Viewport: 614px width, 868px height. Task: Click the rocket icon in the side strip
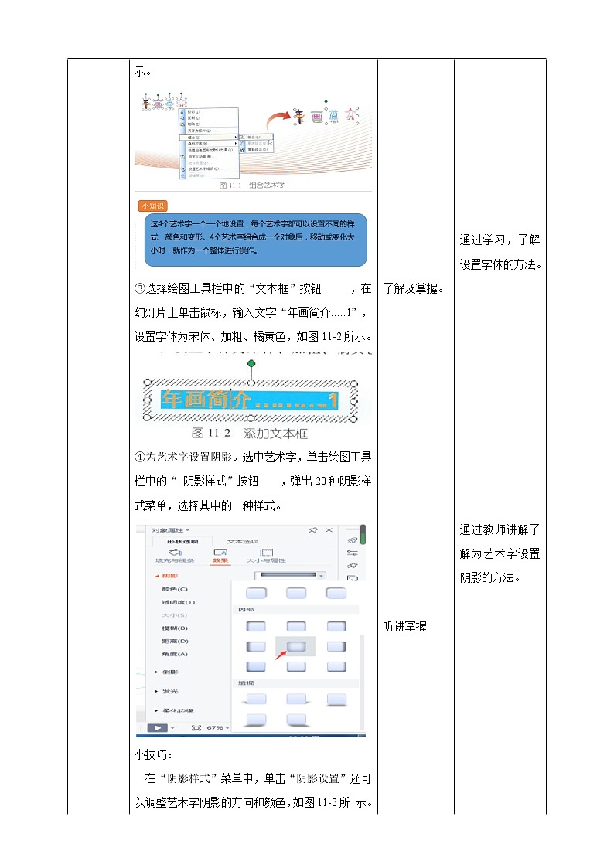[352, 540]
